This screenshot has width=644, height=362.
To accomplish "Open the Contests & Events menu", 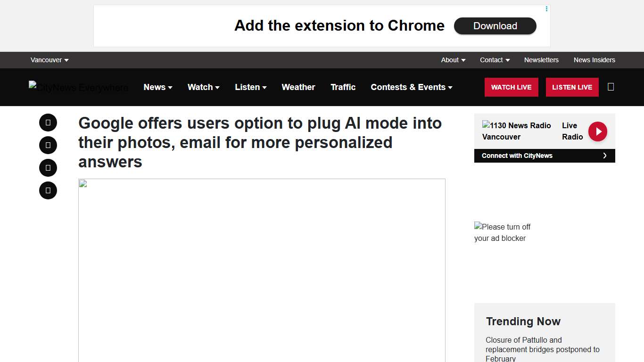I will (411, 87).
